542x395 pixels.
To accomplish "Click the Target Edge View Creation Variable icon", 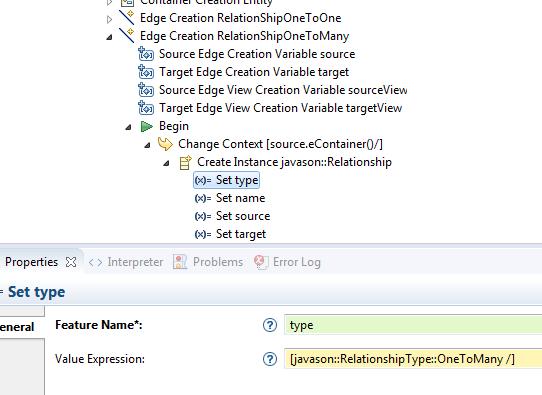I will 146,108.
